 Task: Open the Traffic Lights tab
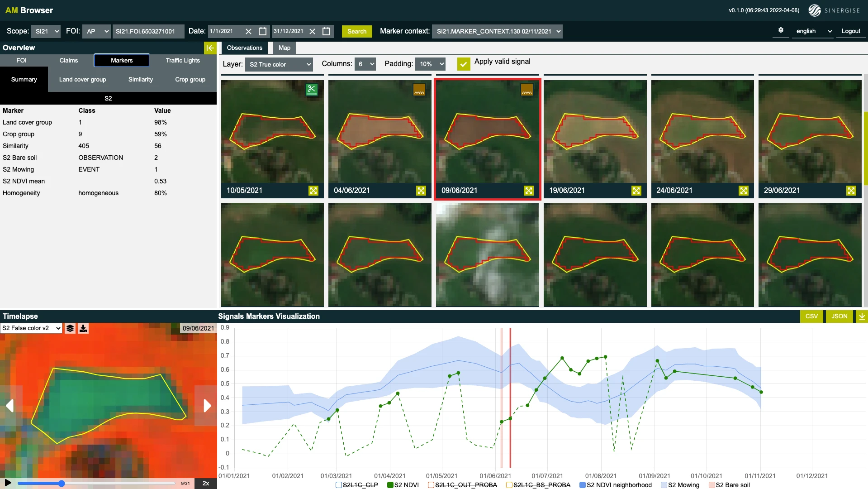click(x=183, y=60)
